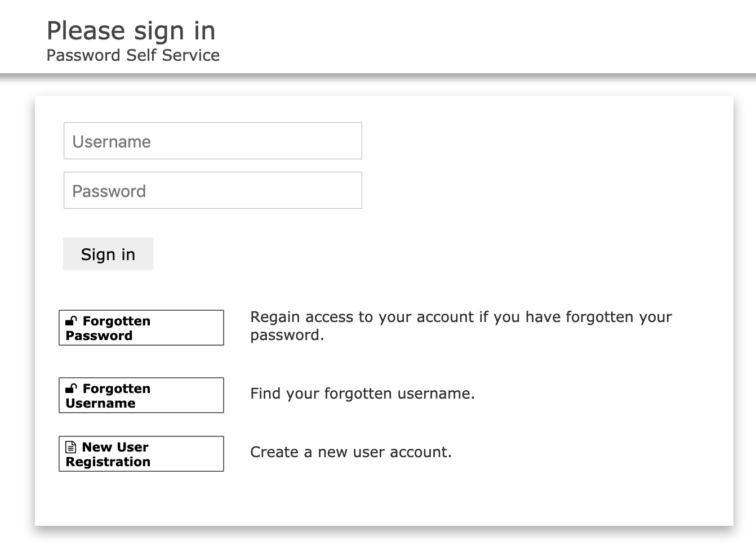Image resolution: width=756 pixels, height=545 pixels.
Task: Click the words 'New User' in the registration button
Action: point(115,447)
